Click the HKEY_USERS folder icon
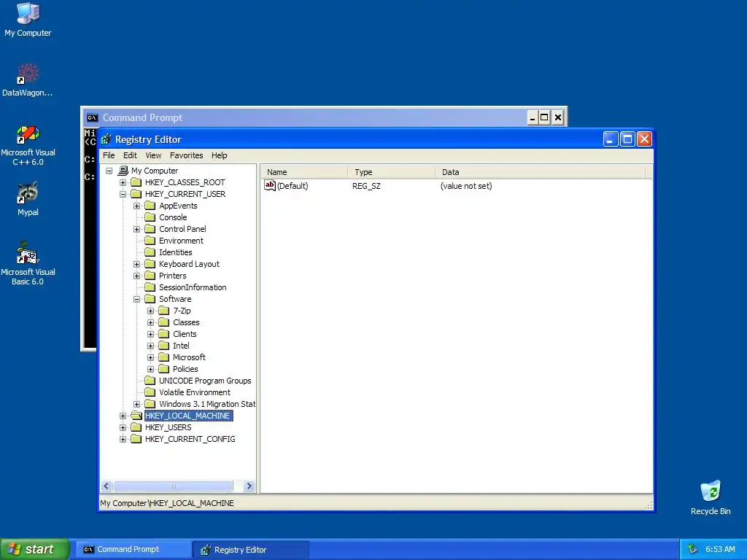Screen dimensions: 747x560 click(136, 427)
